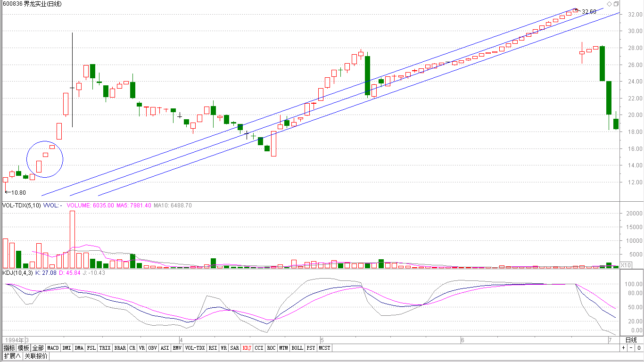Screen dimensions: 644x362
Task: Select the DMA indicator
Action: pos(79,348)
